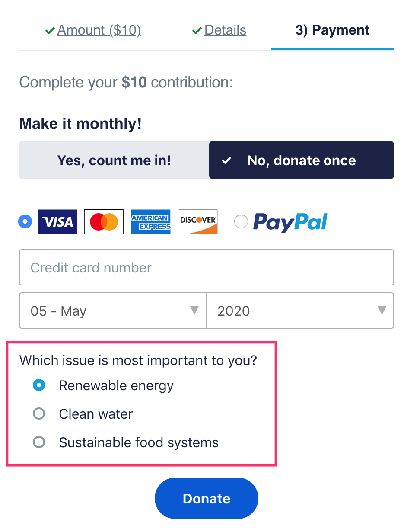Click the PayPal logo
This screenshot has width=420, height=532.
290,222
